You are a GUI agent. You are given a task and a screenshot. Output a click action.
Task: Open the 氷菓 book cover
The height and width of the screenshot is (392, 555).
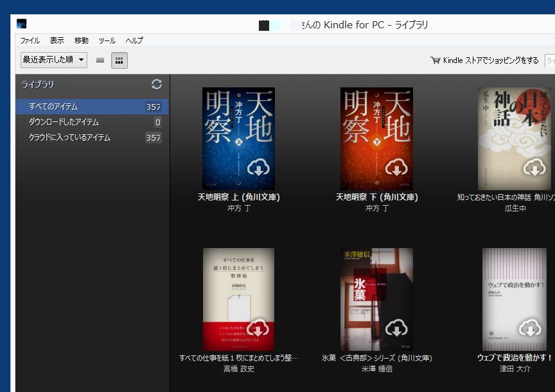click(376, 299)
